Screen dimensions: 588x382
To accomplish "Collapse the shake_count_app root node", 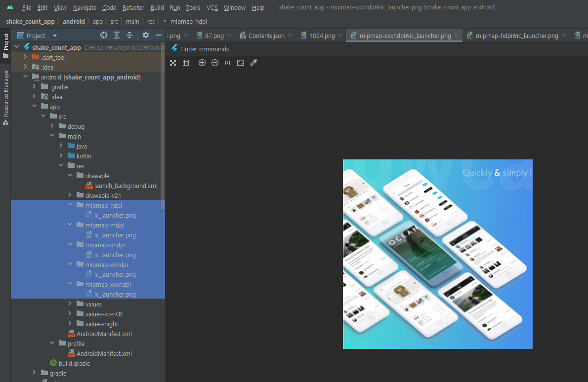I will [x=16, y=47].
